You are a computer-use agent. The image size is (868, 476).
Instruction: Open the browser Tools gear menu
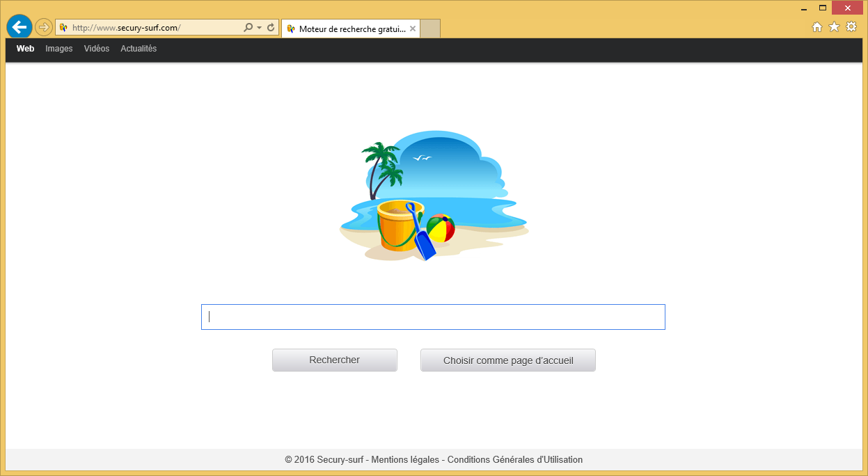[851, 26]
